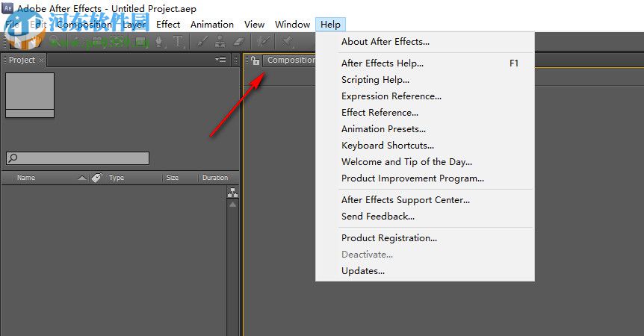Select the Unified Camera tool

tap(97, 41)
